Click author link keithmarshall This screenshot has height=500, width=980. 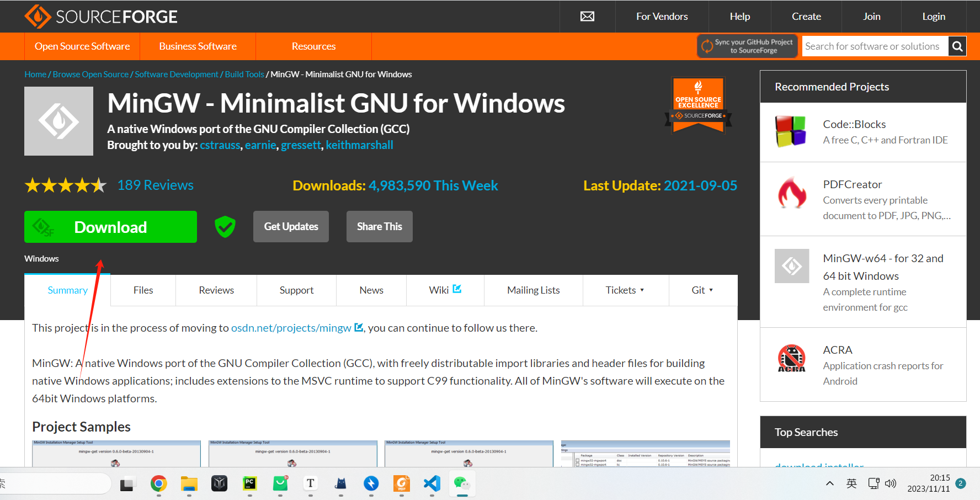coord(359,145)
